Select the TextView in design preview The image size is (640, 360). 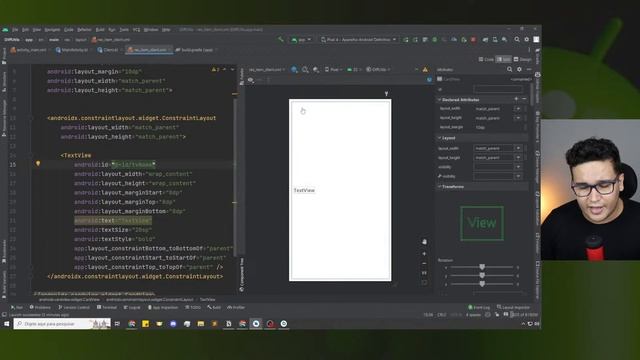coord(304,190)
